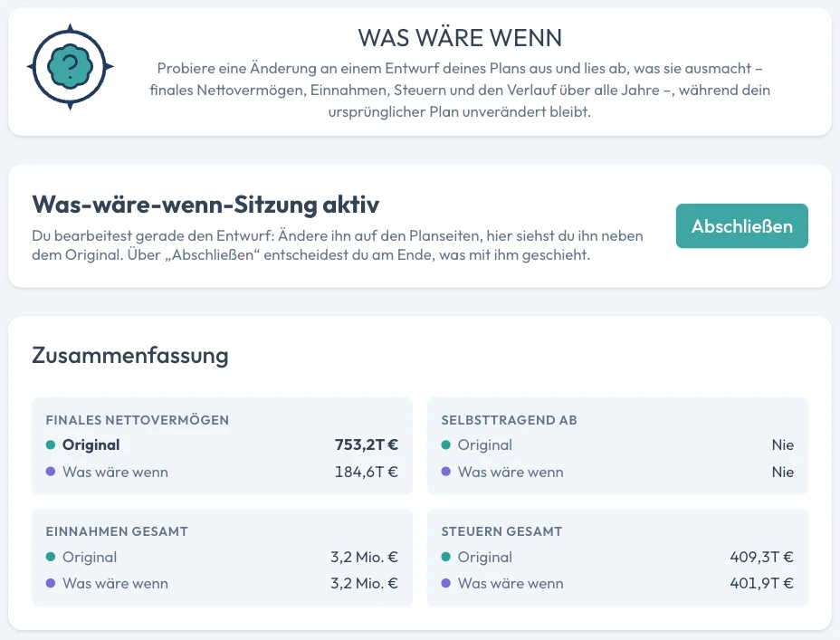840x640 pixels.
Task: Click the Original row under Finales Nettovermögen
Action: click(222, 444)
